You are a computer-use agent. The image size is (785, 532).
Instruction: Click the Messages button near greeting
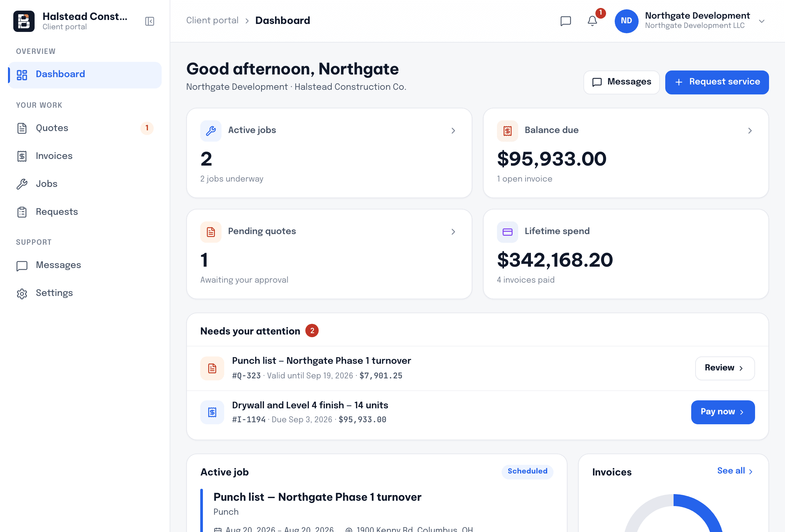pyautogui.click(x=621, y=82)
